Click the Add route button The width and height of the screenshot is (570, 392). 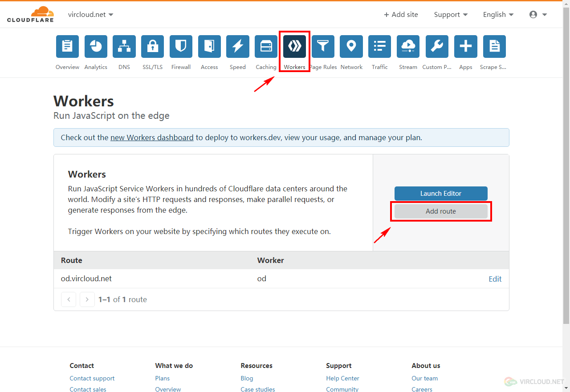pos(441,211)
